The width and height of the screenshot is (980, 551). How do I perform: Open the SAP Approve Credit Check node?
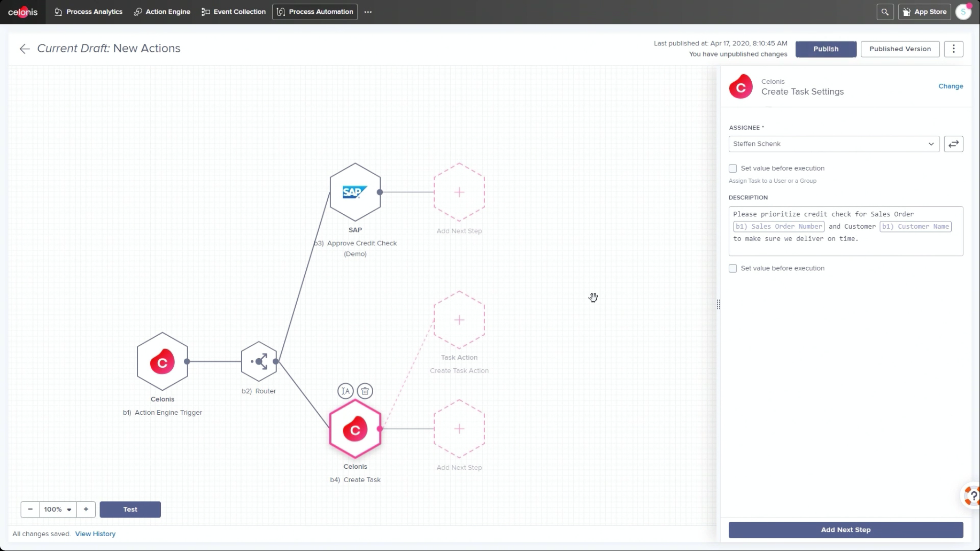355,192
